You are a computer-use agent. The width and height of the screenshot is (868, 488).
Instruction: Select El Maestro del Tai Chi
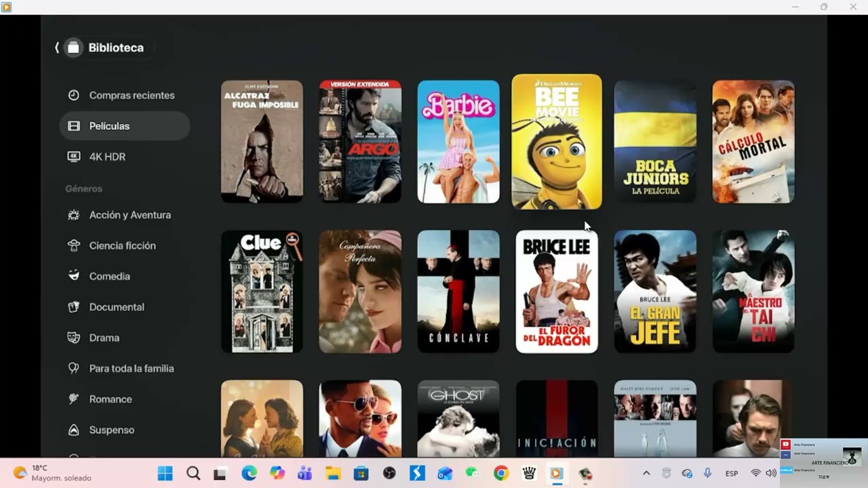click(753, 291)
